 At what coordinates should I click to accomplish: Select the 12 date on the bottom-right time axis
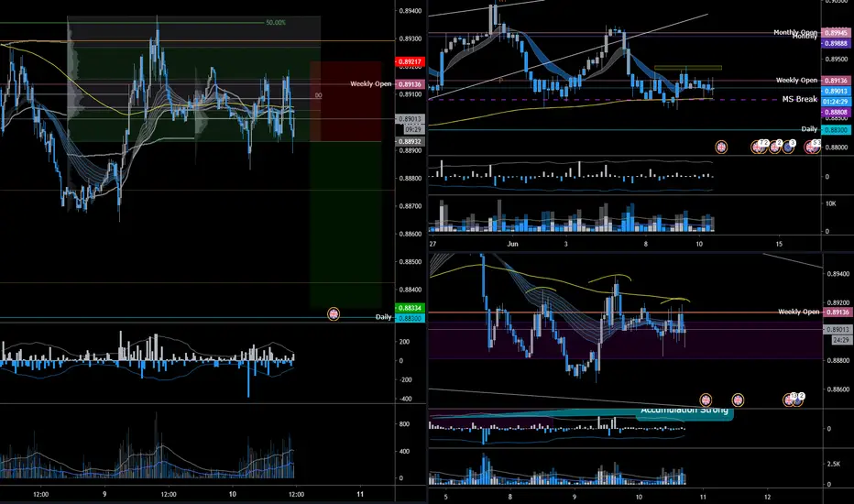pyautogui.click(x=767, y=497)
